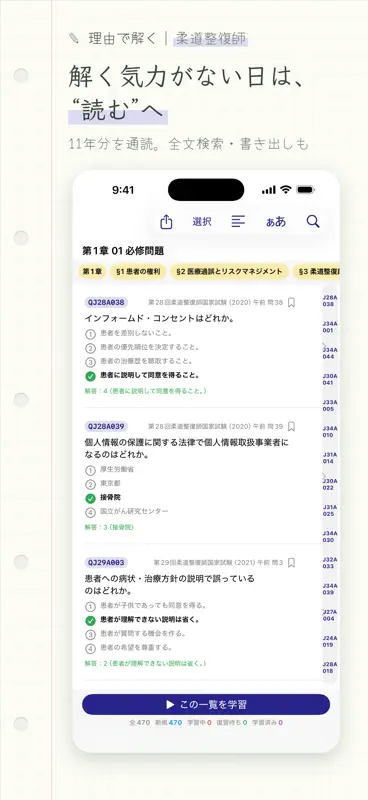Tap the 復習待ち 0 count
The height and width of the screenshot is (800, 368).
click(231, 722)
